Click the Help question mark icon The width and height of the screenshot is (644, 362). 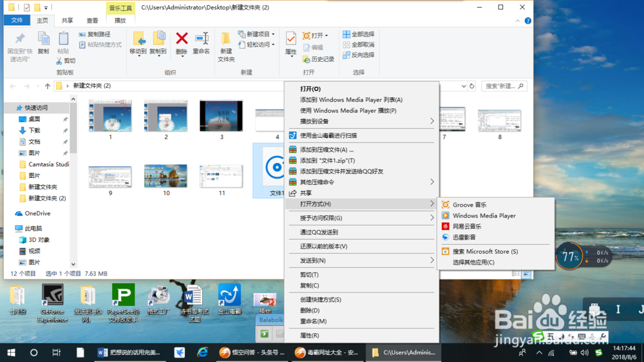528,21
